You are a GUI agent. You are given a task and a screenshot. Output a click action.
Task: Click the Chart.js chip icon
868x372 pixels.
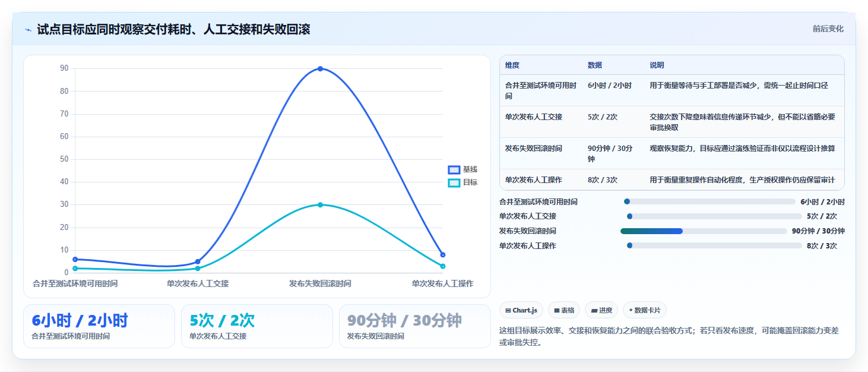coord(508,310)
